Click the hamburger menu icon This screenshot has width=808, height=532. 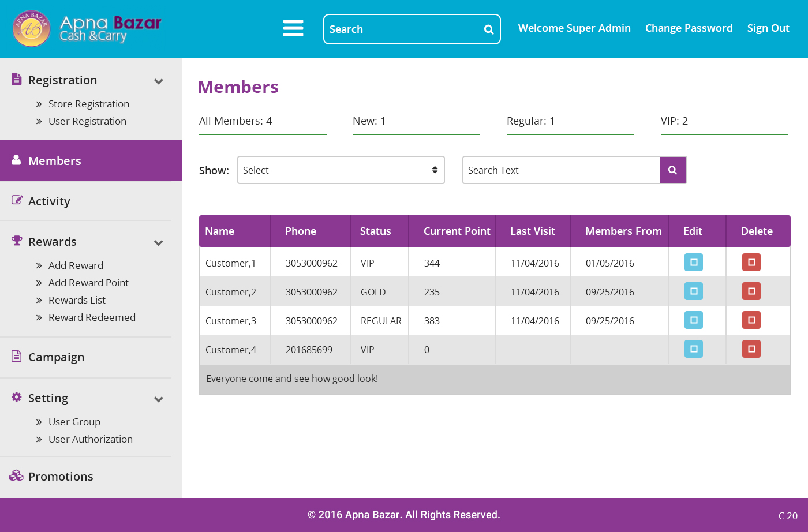click(293, 28)
